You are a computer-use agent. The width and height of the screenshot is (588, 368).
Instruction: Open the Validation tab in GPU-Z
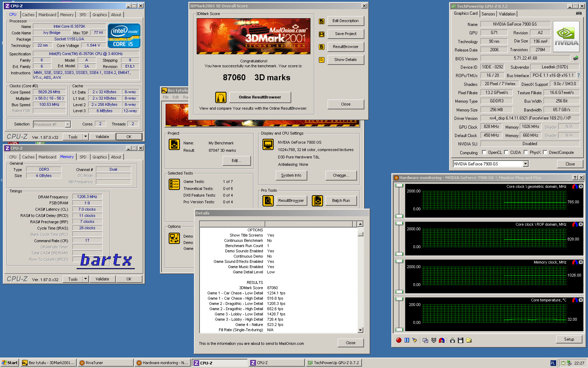point(507,14)
